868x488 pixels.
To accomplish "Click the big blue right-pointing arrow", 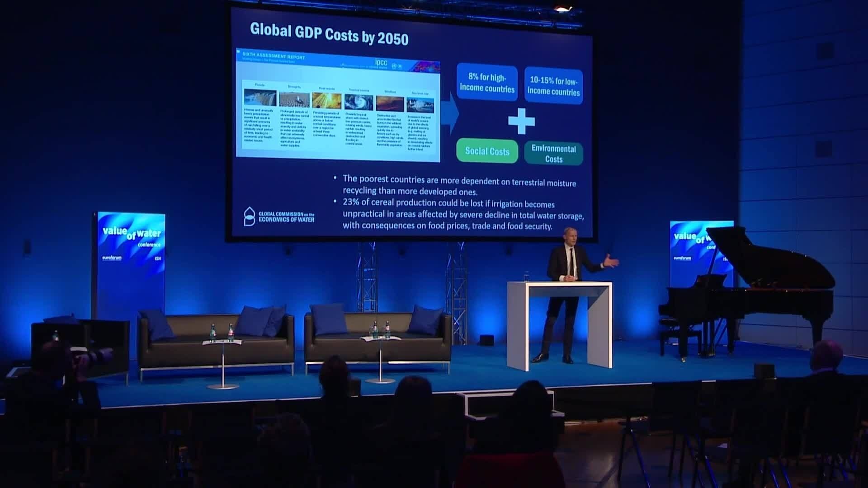I will click(x=449, y=113).
